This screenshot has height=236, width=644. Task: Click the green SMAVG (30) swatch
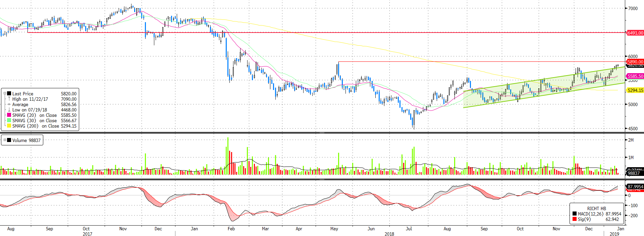click(x=9, y=121)
